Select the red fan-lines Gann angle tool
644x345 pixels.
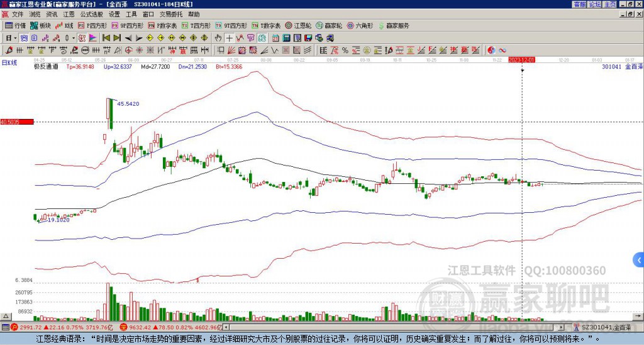pyautogui.click(x=231, y=50)
